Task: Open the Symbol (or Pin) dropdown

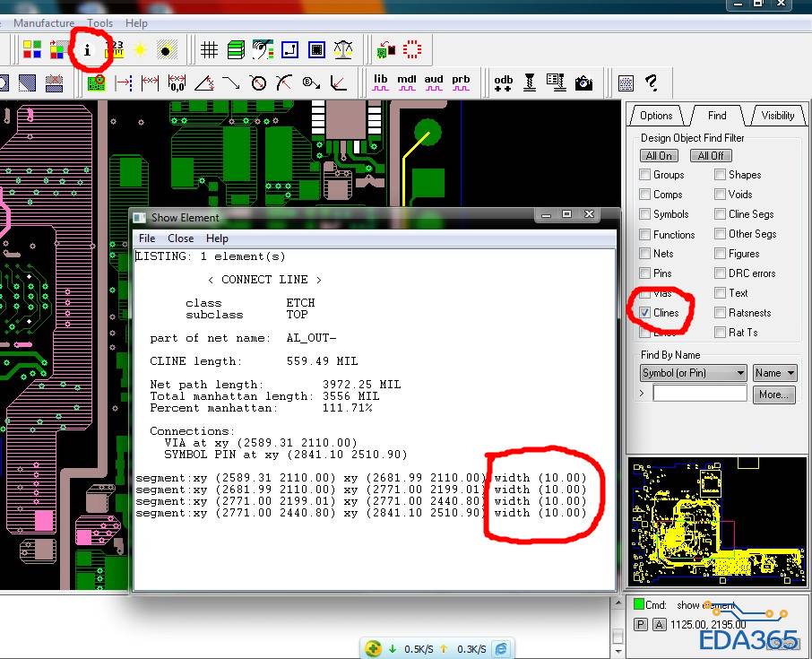Action: (x=693, y=373)
